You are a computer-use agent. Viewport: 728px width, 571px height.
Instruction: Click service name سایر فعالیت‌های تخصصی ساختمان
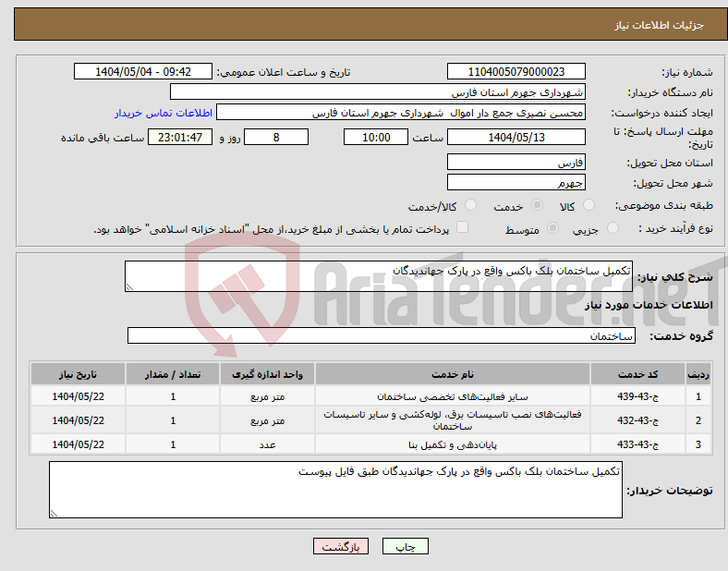click(x=453, y=397)
